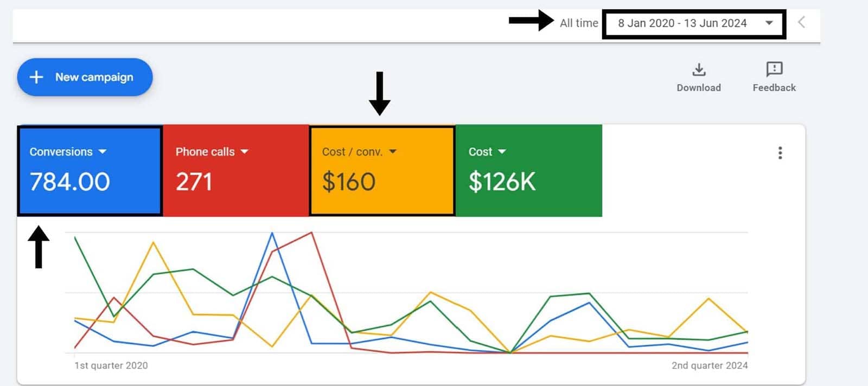Click the plus icon in New campaign
Image resolution: width=868 pixels, height=386 pixels.
point(36,77)
